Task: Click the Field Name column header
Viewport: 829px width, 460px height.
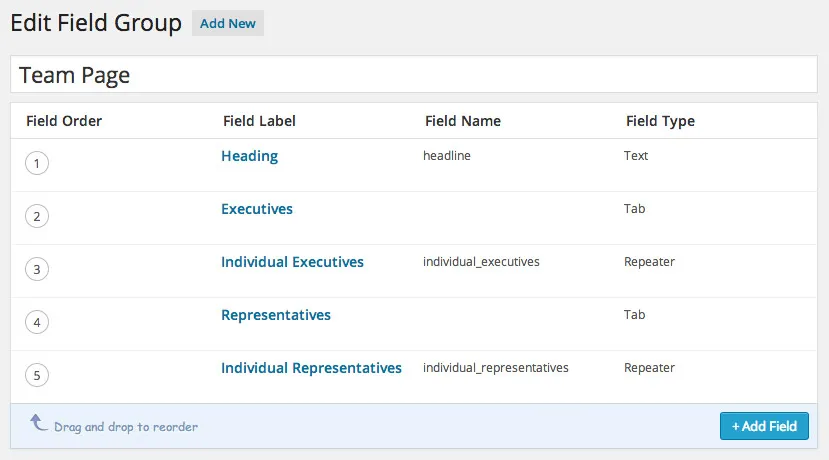Action: click(462, 121)
